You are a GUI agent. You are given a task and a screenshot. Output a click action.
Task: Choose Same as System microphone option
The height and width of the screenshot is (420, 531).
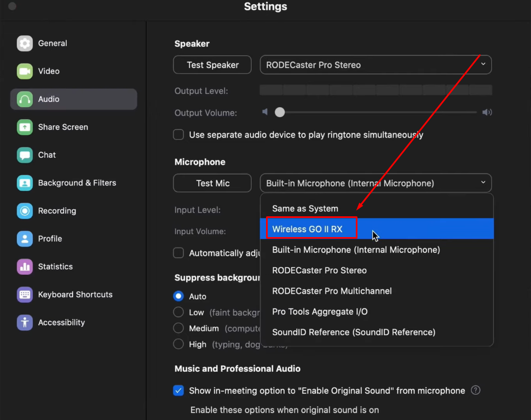click(377, 208)
